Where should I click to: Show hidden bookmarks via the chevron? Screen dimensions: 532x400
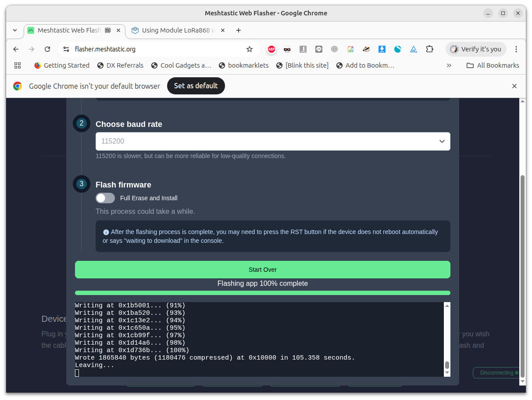tap(449, 65)
